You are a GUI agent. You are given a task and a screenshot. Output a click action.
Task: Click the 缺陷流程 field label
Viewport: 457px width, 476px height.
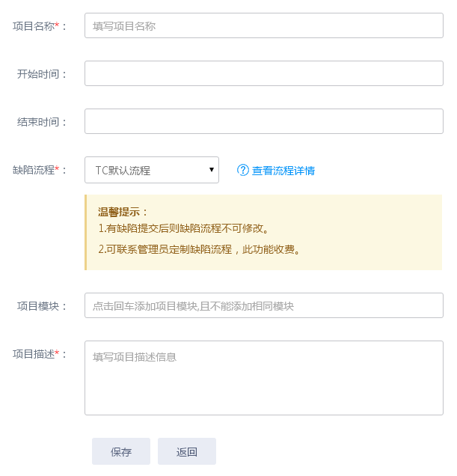click(36, 170)
